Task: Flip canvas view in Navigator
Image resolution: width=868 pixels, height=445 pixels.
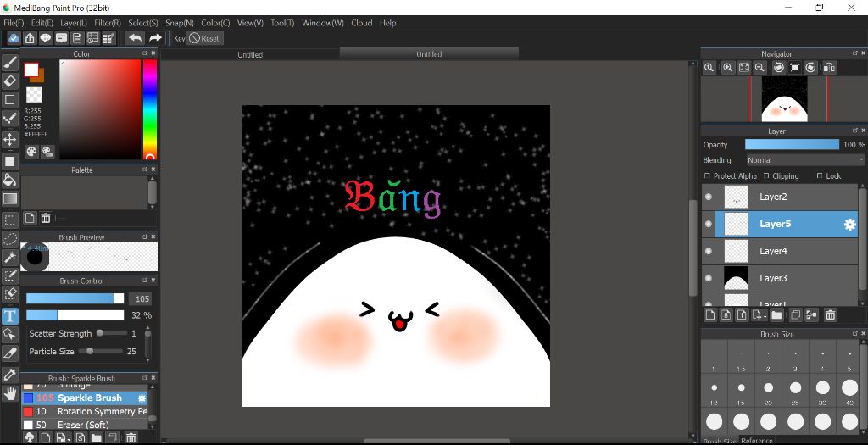Action: click(829, 68)
